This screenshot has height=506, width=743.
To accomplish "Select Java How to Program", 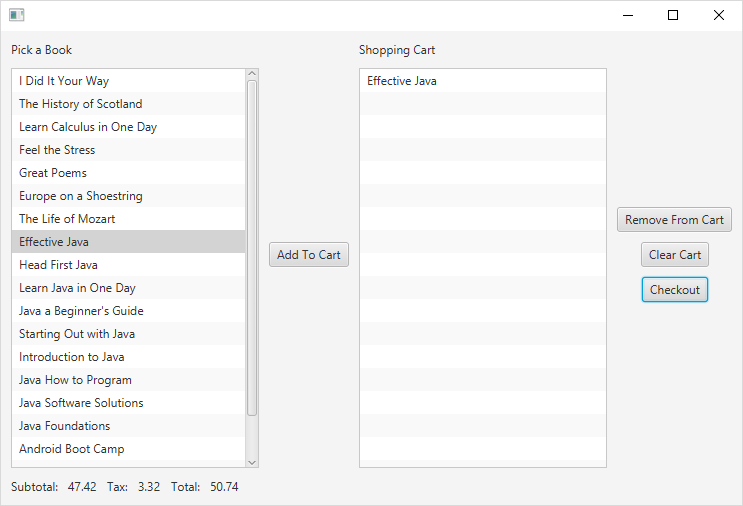I will [x=128, y=380].
